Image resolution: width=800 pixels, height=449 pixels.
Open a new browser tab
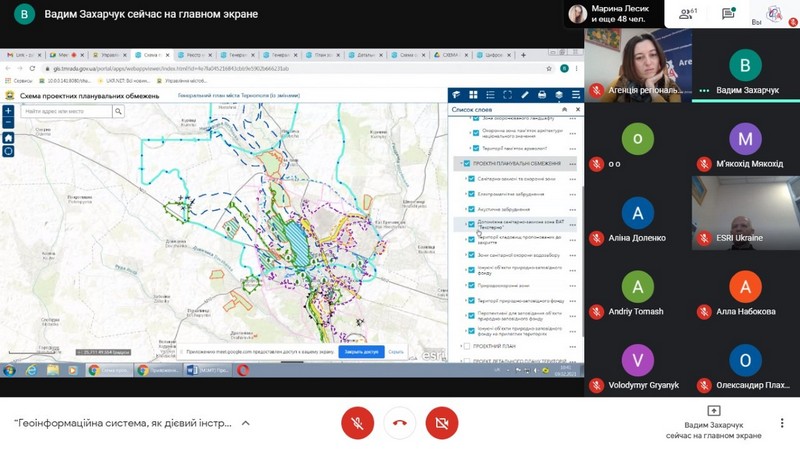pyautogui.click(x=523, y=55)
